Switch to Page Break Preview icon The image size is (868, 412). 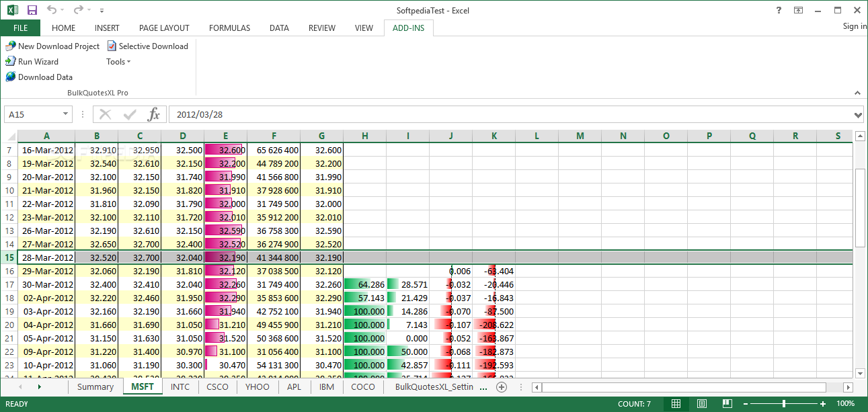coord(727,404)
